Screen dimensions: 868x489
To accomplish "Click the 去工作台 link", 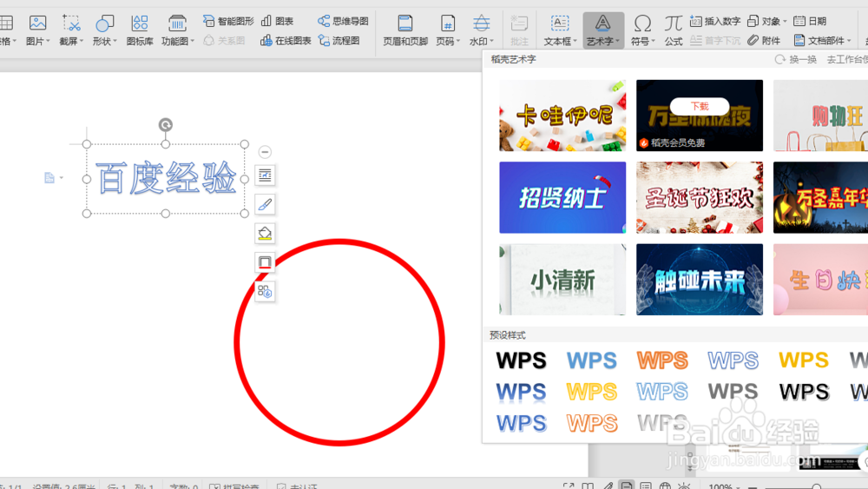I will point(847,59).
